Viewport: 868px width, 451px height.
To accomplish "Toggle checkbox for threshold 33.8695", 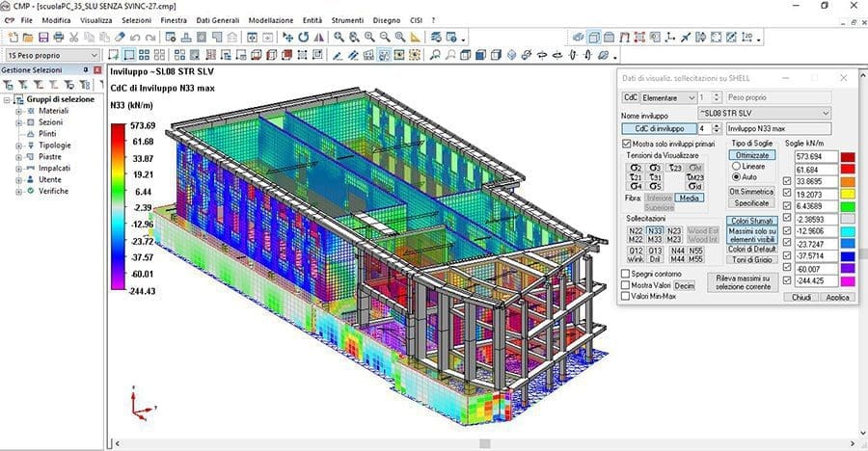I will 787,181.
